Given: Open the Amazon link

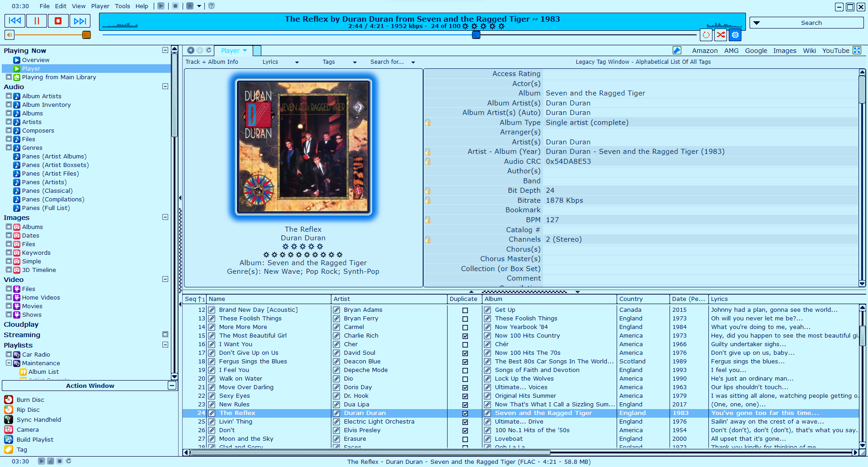Looking at the screenshot, I should coord(704,51).
